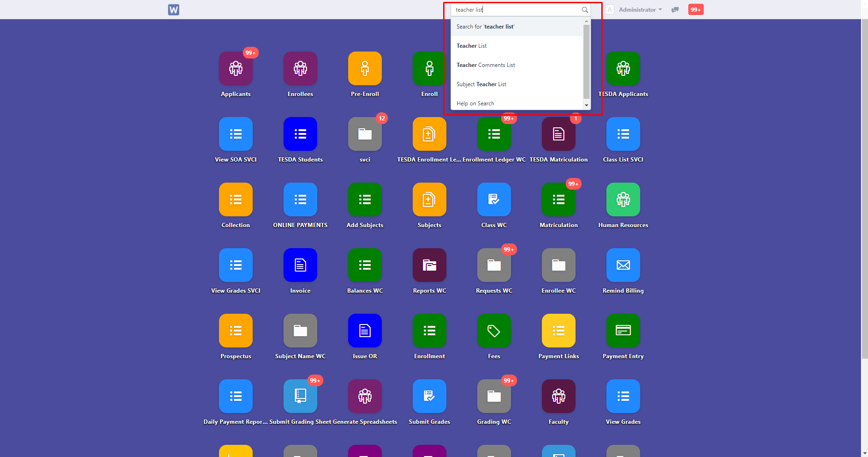Open Subject Name WC icon
This screenshot has width=868, height=457.
click(x=300, y=331)
